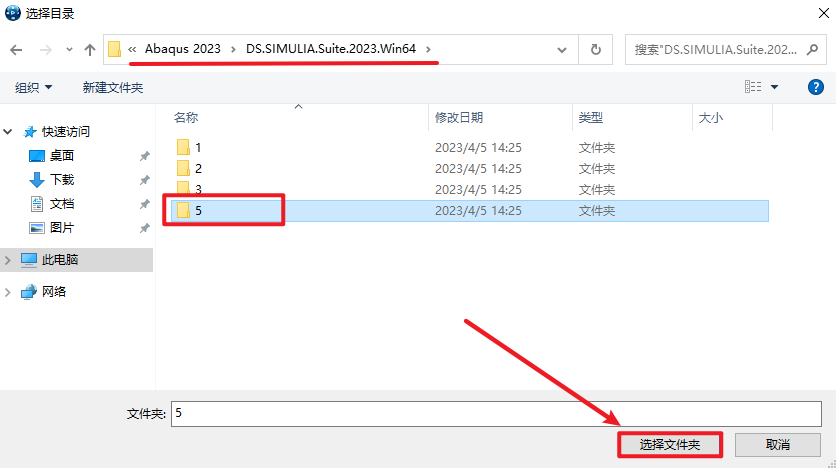Viewport: 836px width, 468px height.
Task: Expand the Network (网络) tree node
Action: [9, 292]
